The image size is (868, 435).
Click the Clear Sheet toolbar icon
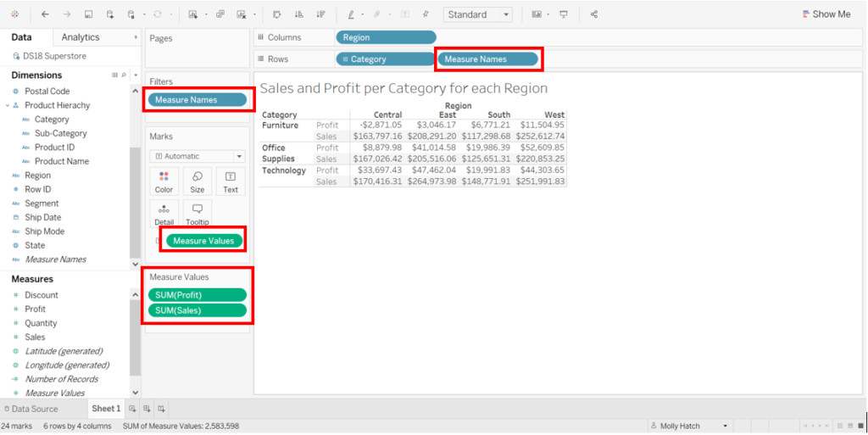point(242,14)
